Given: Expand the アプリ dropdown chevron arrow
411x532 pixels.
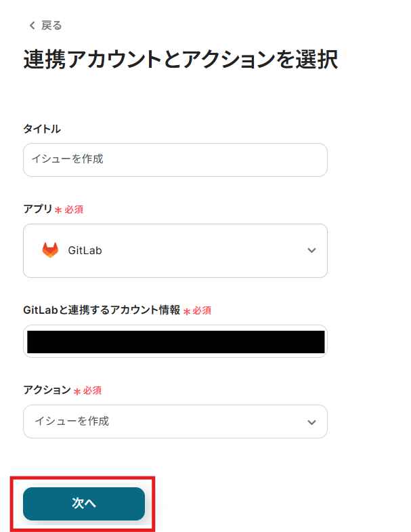Looking at the screenshot, I should [311, 250].
